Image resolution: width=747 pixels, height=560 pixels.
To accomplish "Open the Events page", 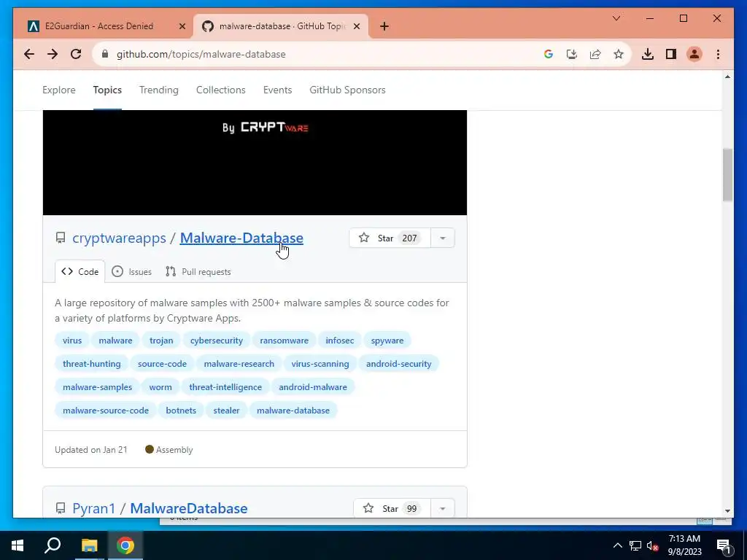I will click(x=277, y=90).
